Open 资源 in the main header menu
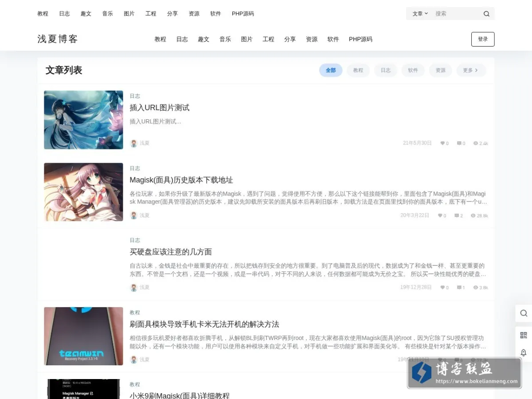This screenshot has height=399, width=532. click(312, 39)
